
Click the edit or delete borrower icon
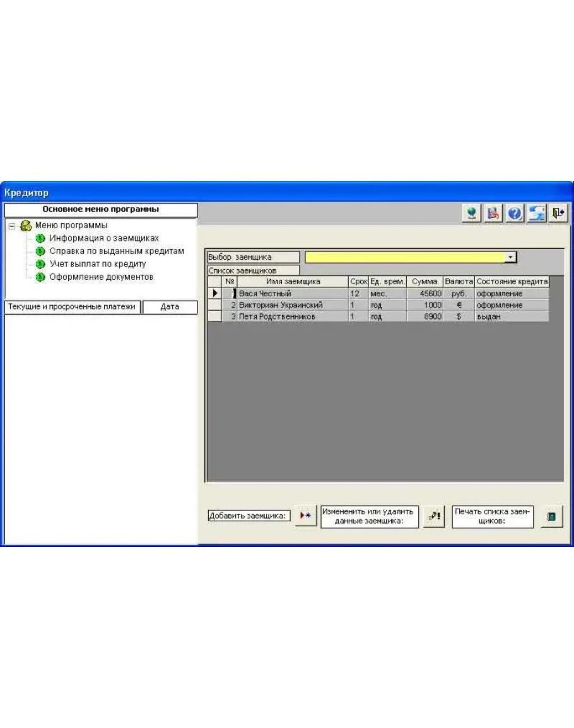pyautogui.click(x=433, y=516)
